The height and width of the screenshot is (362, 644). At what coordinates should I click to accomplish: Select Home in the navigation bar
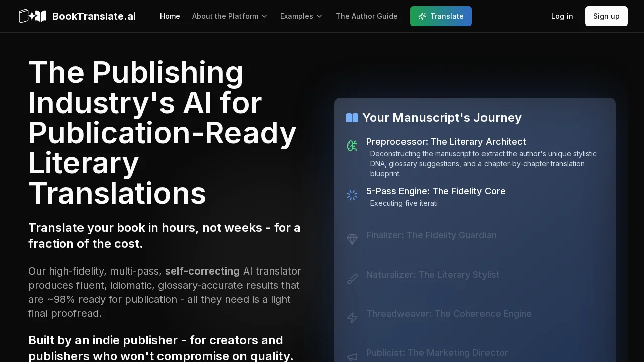coord(170,16)
